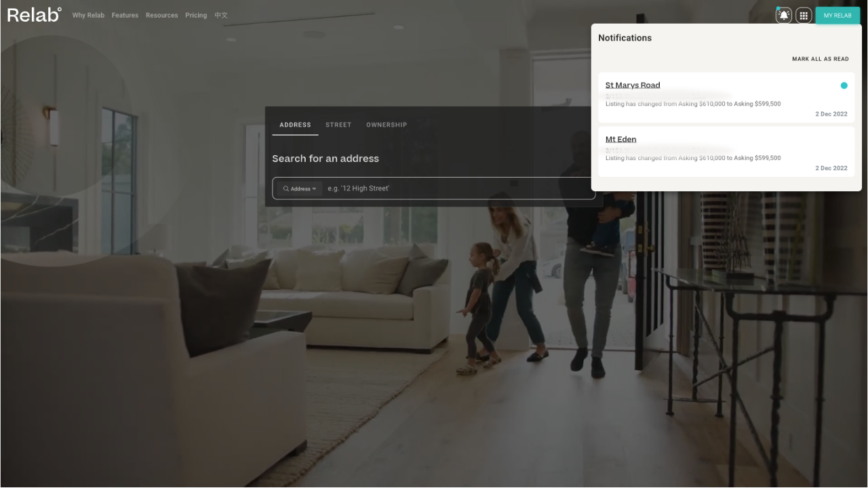The height and width of the screenshot is (488, 868).
Task: Open the Why Relab menu item
Action: click(x=88, y=15)
